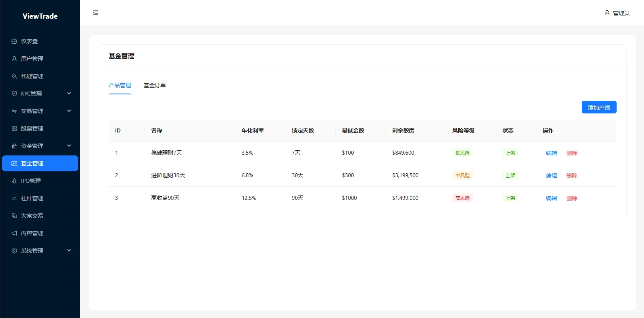Click 删除 for 进阶理财30天
This screenshot has width=644, height=318.
pyautogui.click(x=572, y=176)
